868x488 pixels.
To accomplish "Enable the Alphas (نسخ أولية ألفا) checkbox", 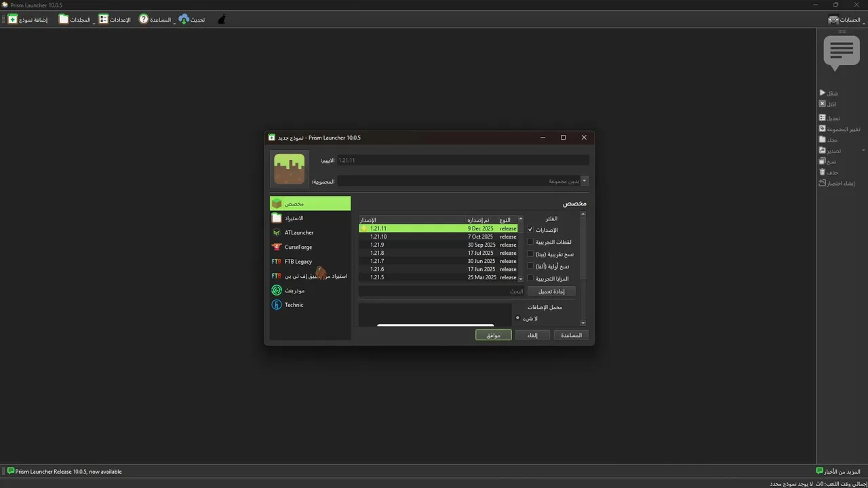I will [530, 266].
